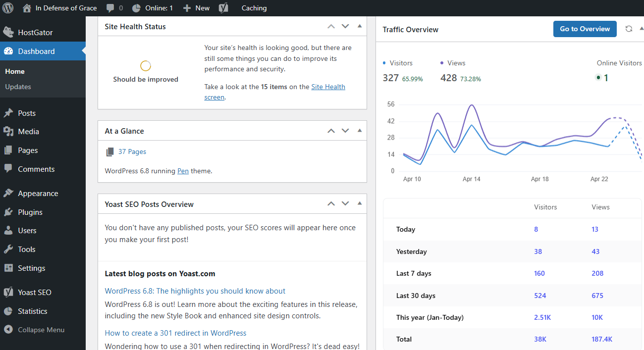
Task: Click the Go to Overview button
Action: (585, 29)
